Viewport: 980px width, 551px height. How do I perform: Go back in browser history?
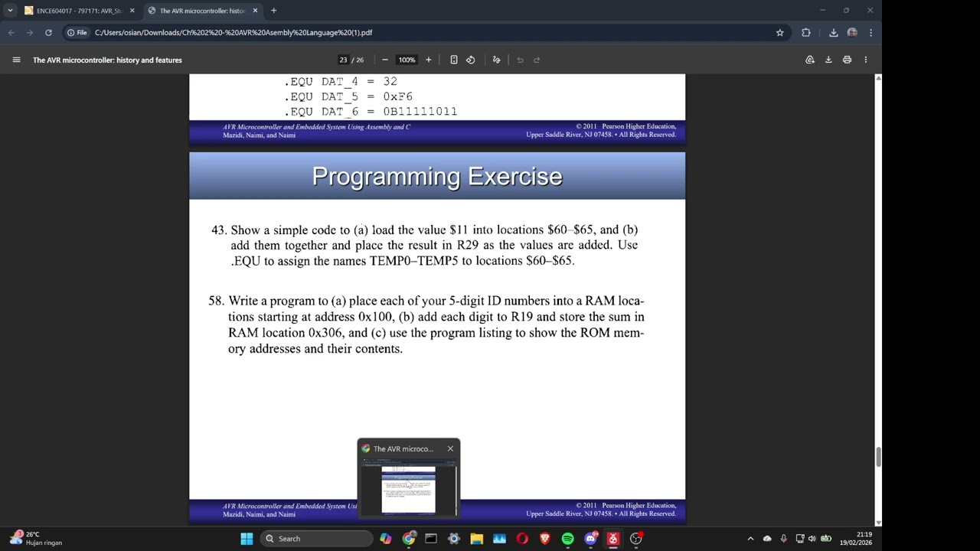(x=11, y=32)
